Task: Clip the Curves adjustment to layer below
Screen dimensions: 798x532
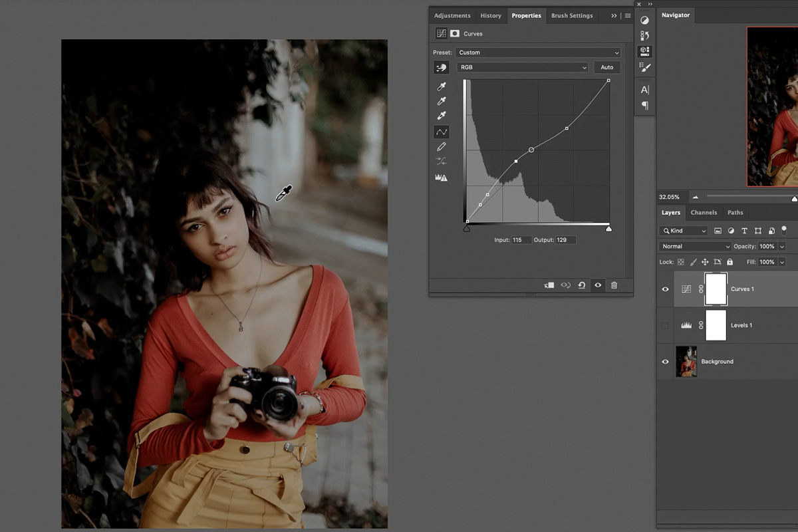Action: (549, 285)
